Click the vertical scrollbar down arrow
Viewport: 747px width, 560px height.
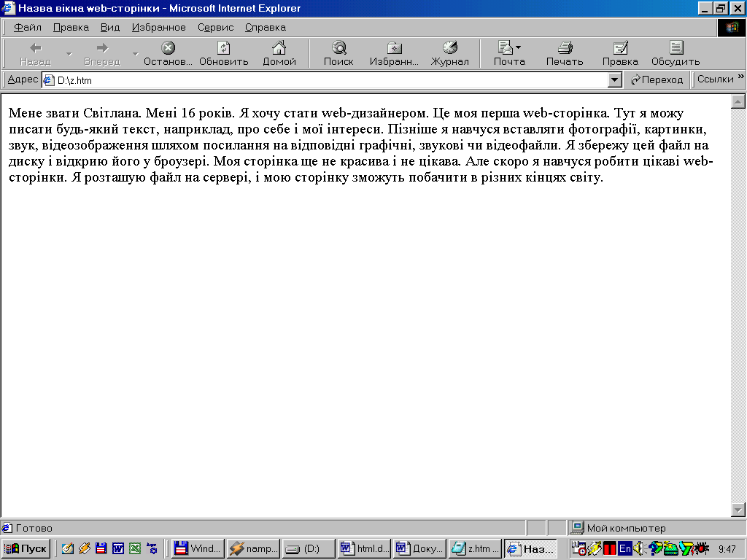(738, 510)
